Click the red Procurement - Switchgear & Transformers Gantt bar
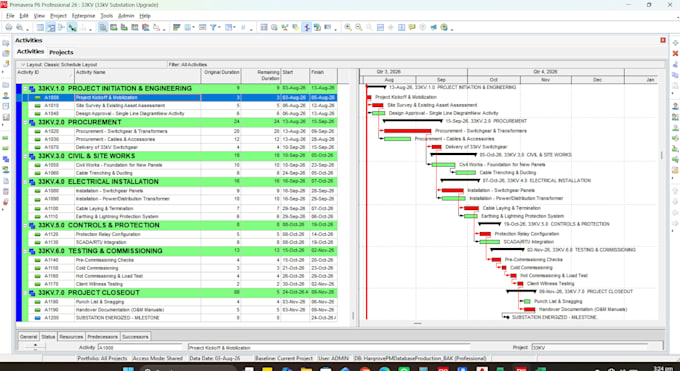The image size is (680, 371). (x=407, y=131)
